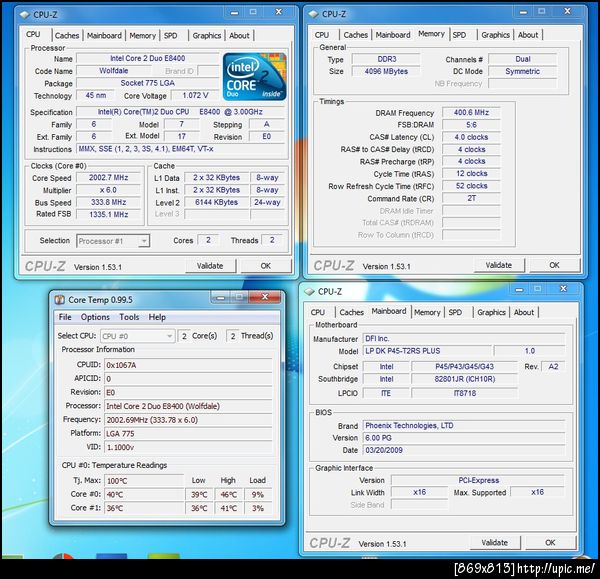Switch to Caches tab in CPU window
This screenshot has height=579, width=600.
click(x=67, y=36)
